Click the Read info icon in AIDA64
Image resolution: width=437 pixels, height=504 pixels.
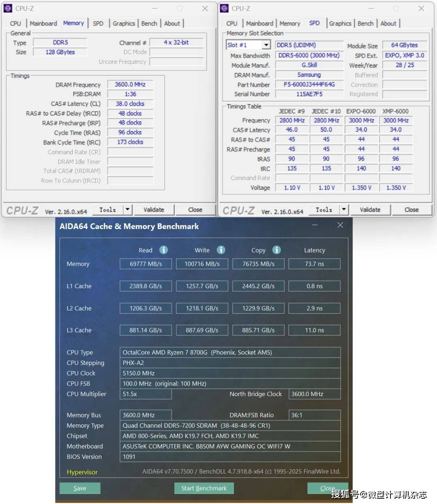point(163,250)
